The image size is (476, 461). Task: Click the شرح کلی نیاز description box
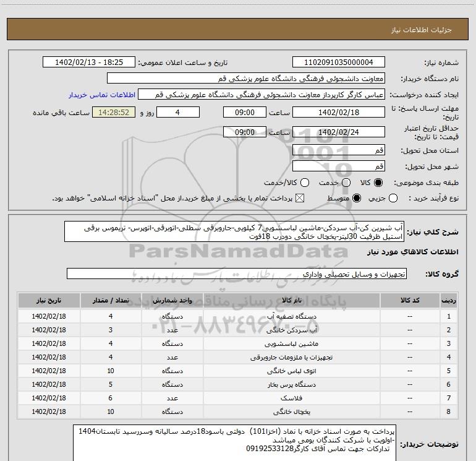(x=234, y=231)
